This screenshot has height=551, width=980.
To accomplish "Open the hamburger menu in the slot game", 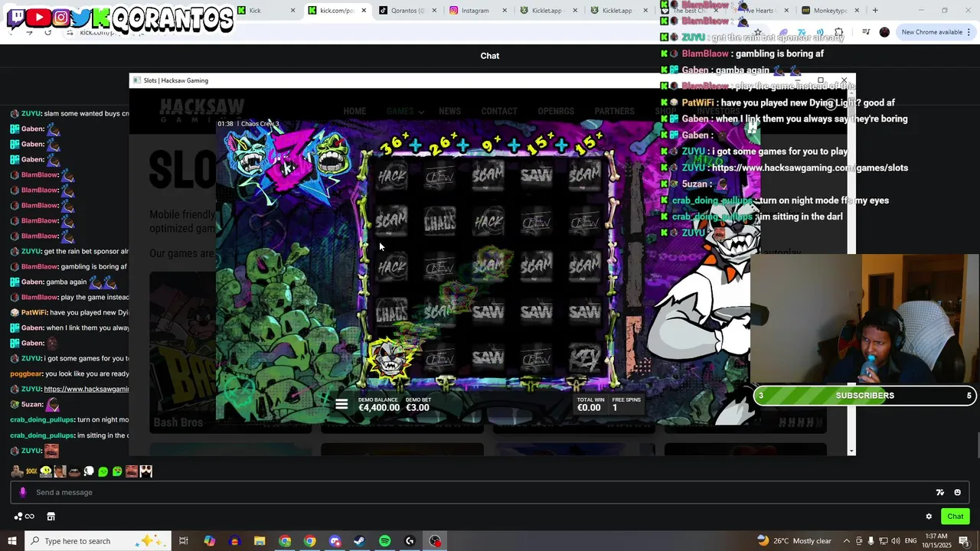I will point(341,405).
